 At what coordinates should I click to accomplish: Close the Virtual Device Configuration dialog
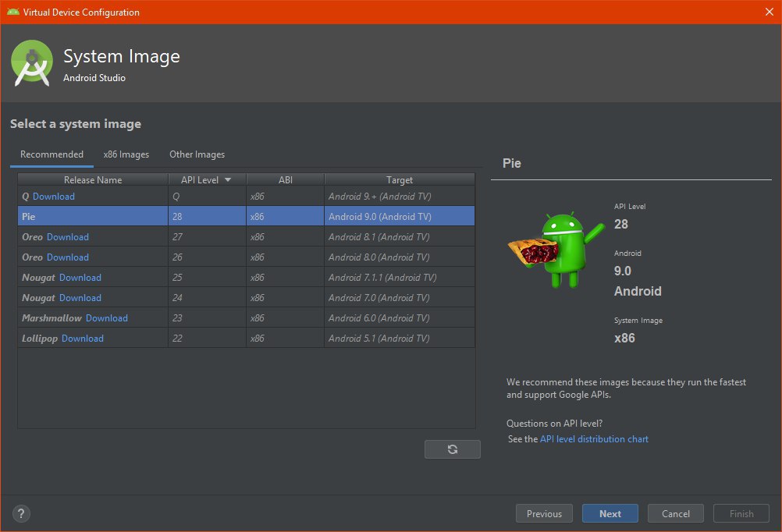pos(769,12)
